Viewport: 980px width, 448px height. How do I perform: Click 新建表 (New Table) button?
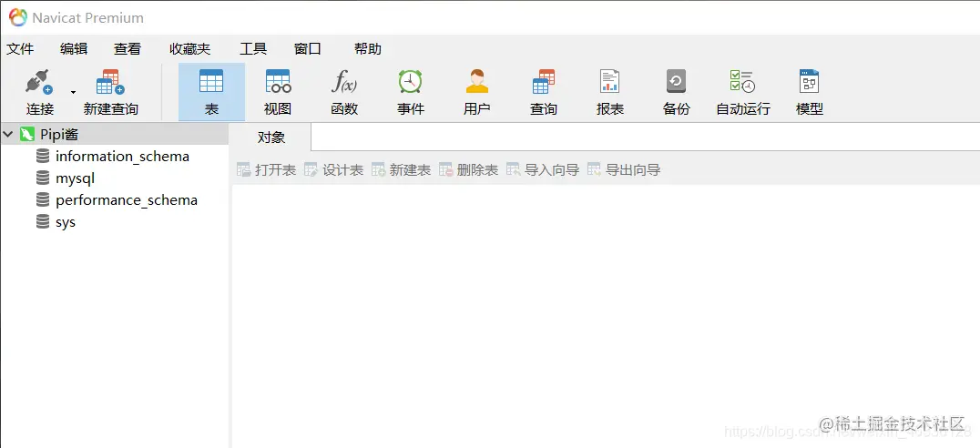coord(402,170)
